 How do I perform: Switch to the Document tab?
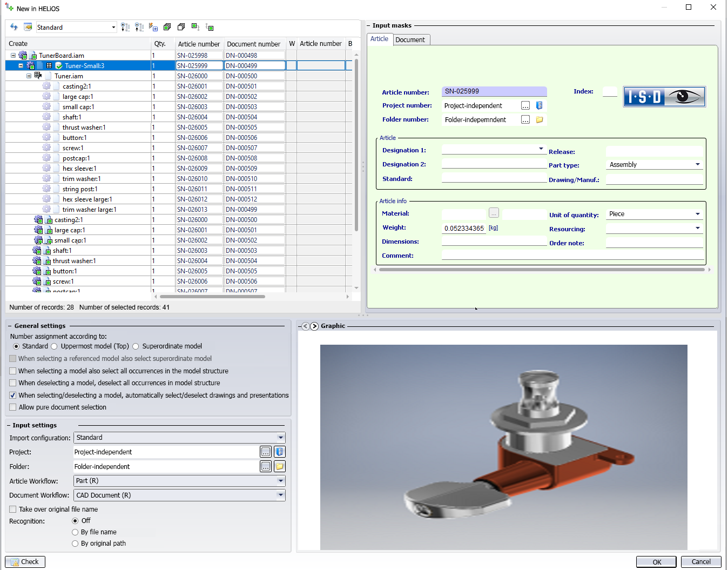click(410, 40)
